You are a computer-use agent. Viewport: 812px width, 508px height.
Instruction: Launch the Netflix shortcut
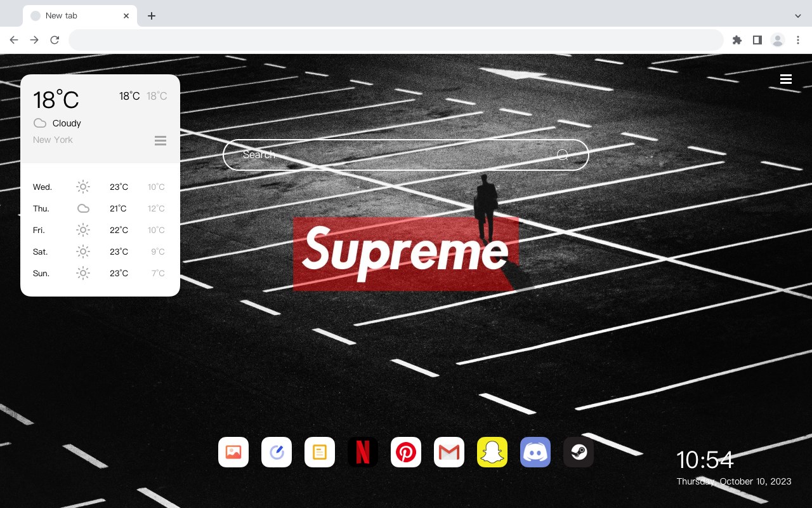coord(363,452)
